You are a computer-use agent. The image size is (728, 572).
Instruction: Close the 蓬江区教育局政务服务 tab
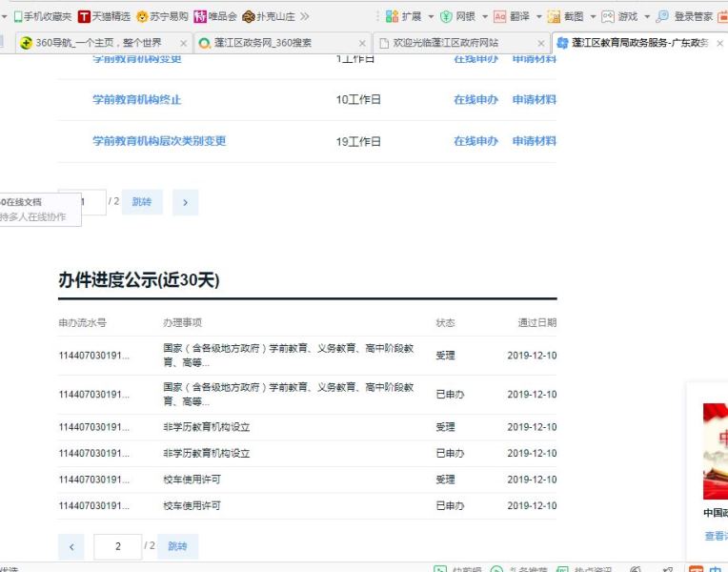click(720, 43)
